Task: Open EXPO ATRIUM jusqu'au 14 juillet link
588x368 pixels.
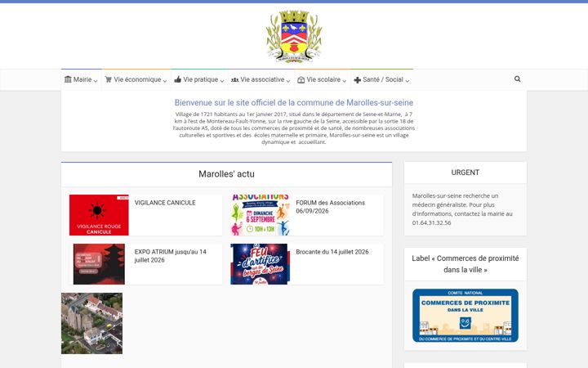Action: coord(170,256)
